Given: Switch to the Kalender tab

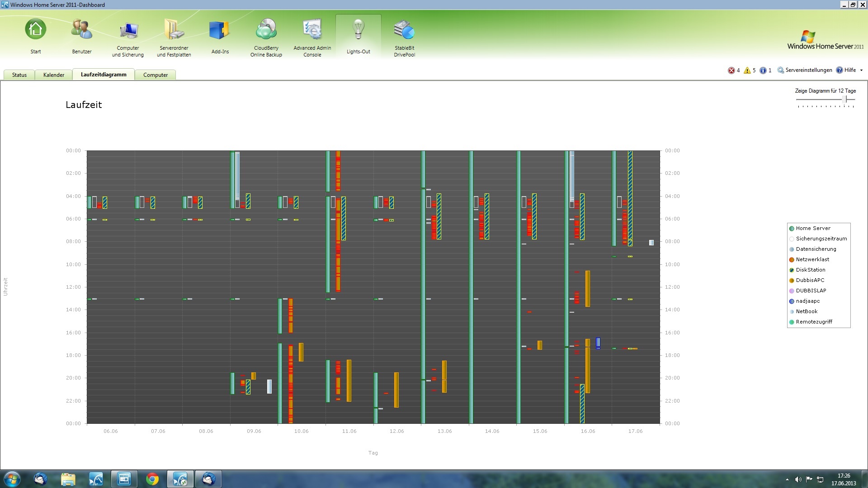Looking at the screenshot, I should coord(54,75).
